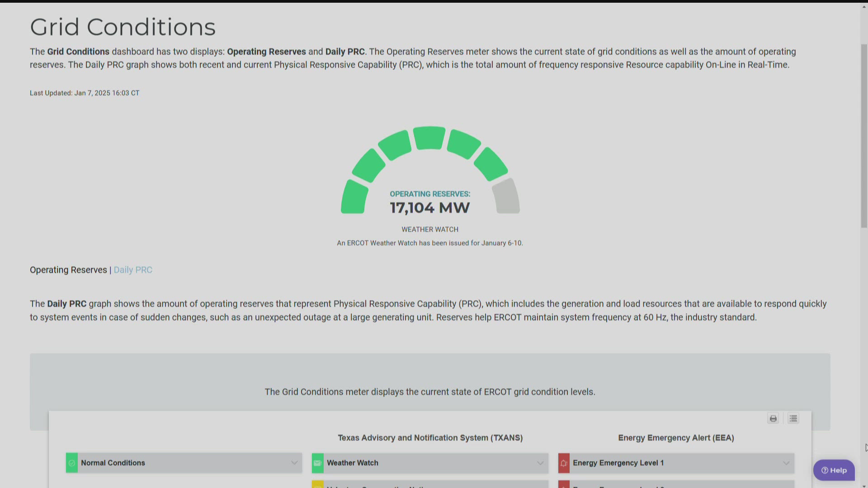Click the 17,104 MW operating reserves value
This screenshot has width=868, height=488.
430,208
